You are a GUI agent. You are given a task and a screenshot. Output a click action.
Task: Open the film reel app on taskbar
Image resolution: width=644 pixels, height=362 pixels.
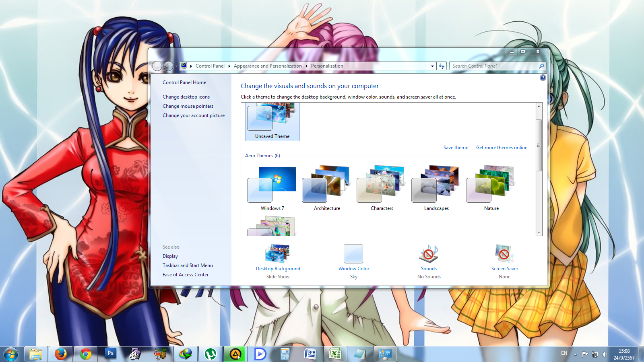tap(135, 354)
